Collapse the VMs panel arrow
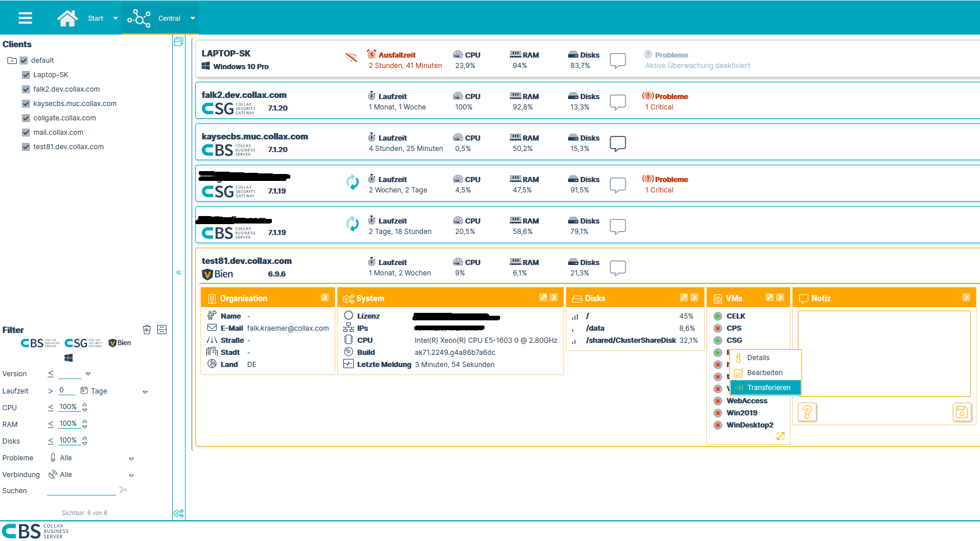This screenshot has width=980, height=541. [780, 297]
